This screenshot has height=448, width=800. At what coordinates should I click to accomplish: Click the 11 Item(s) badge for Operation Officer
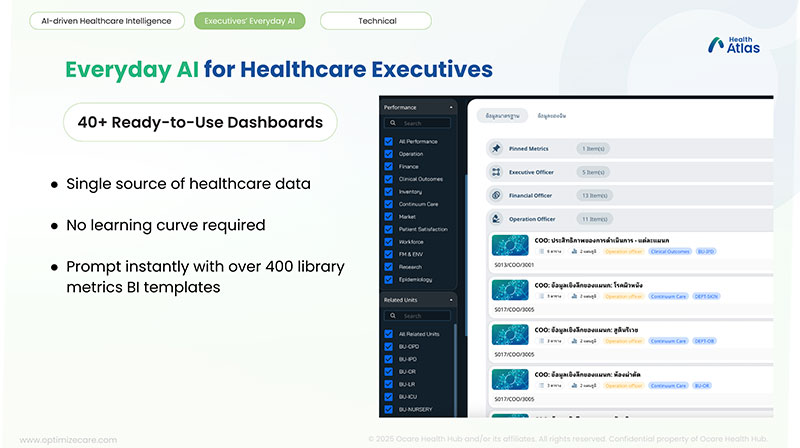[x=594, y=219]
